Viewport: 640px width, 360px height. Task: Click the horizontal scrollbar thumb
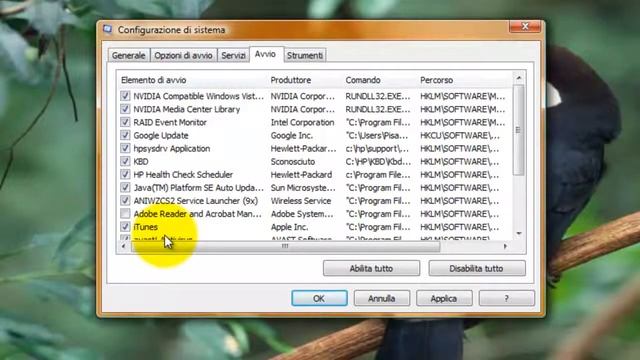point(285,246)
